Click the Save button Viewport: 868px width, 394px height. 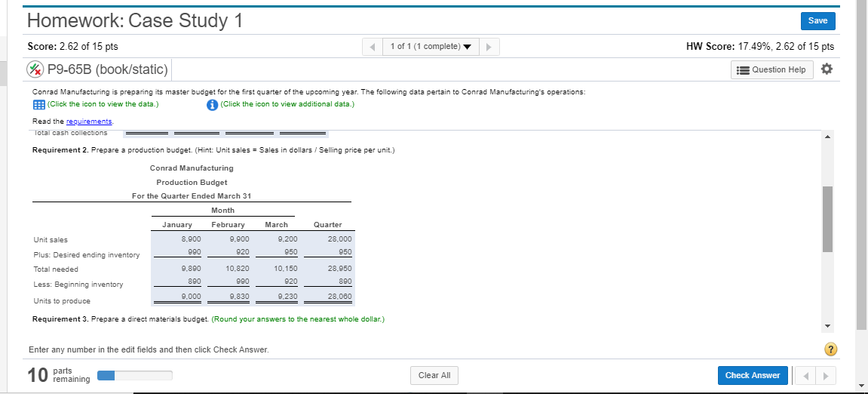click(817, 20)
